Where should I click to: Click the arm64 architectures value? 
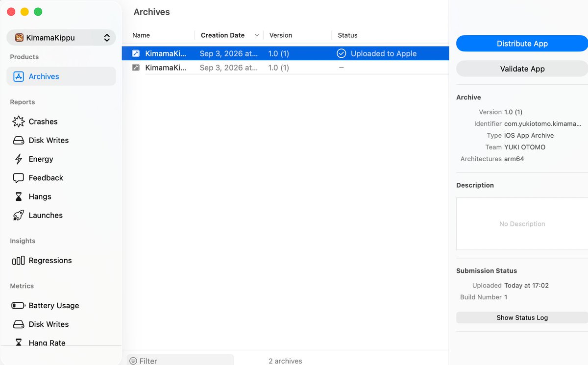514,159
